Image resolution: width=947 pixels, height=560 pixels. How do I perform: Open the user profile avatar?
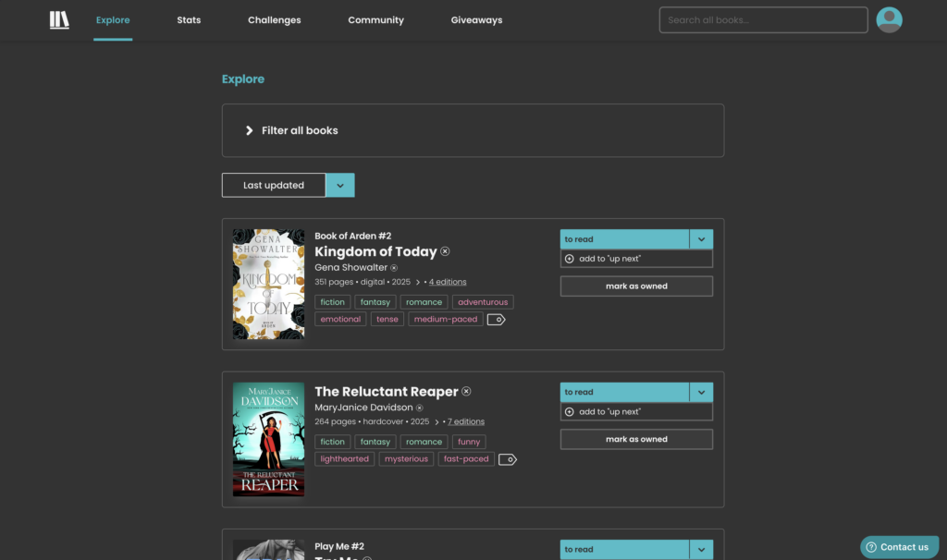[889, 20]
